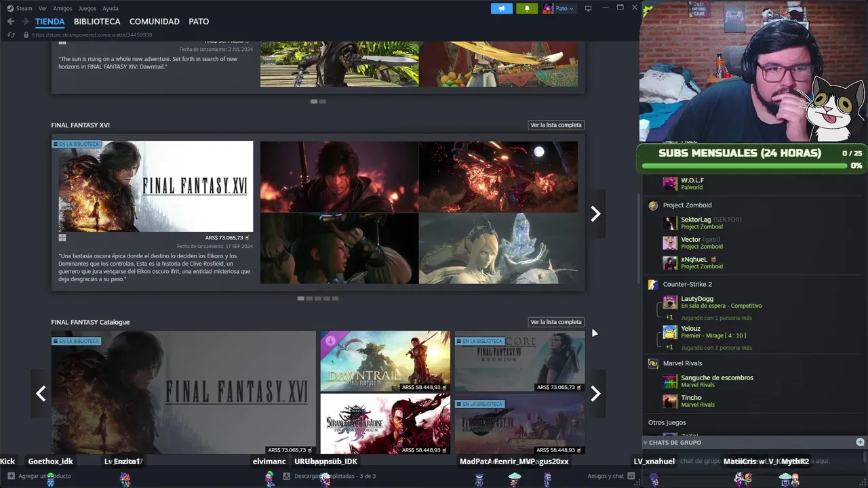The width and height of the screenshot is (868, 488).
Task: Click the Marvel Rivals game group icon
Action: coord(653,363)
